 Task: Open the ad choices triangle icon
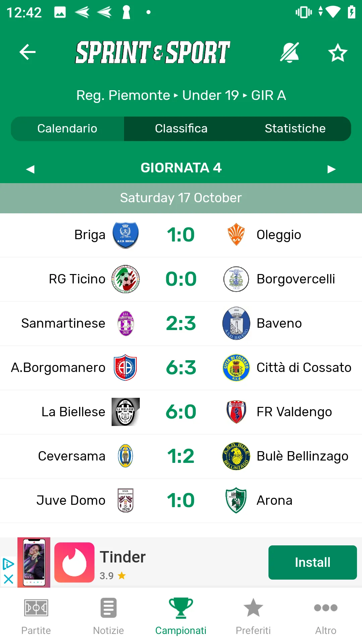[x=8, y=564]
